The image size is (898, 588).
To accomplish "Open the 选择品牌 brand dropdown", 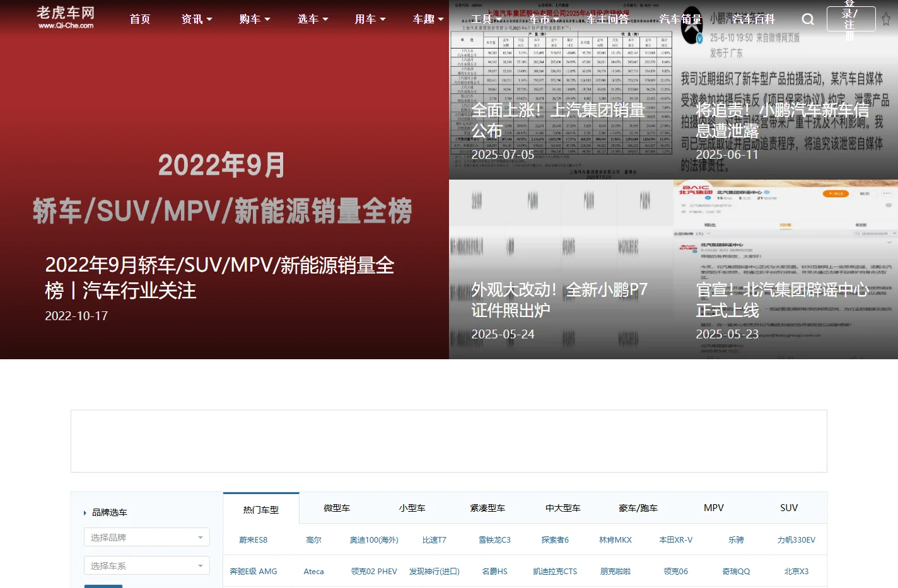I will pyautogui.click(x=147, y=538).
